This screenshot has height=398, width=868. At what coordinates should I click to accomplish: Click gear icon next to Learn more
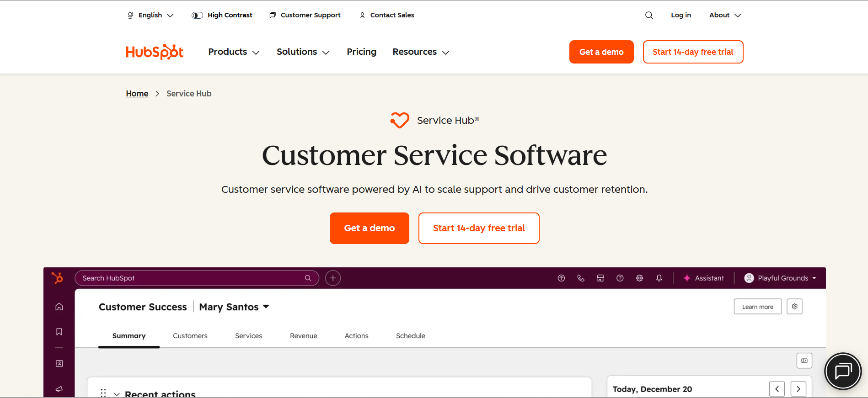point(795,307)
